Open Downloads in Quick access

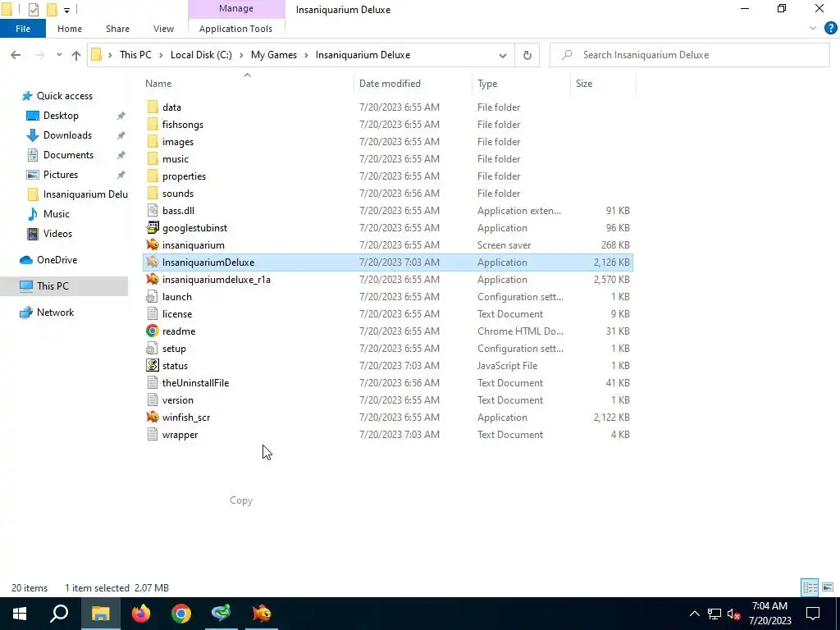pyautogui.click(x=67, y=135)
